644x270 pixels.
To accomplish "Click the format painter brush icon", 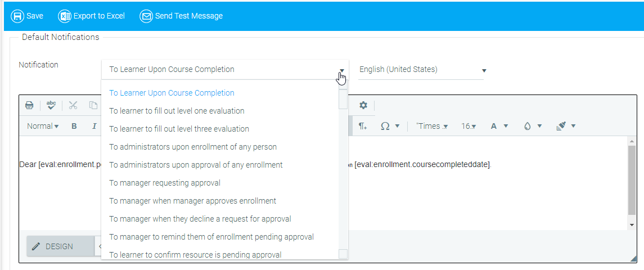I will 561,127.
